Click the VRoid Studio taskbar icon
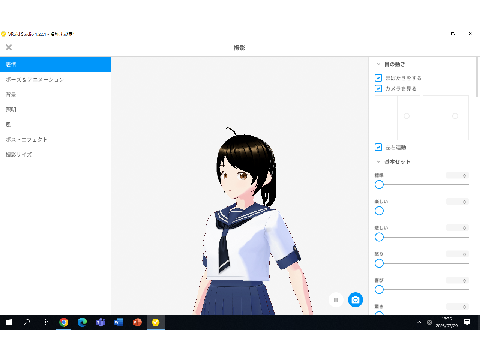 point(156,322)
